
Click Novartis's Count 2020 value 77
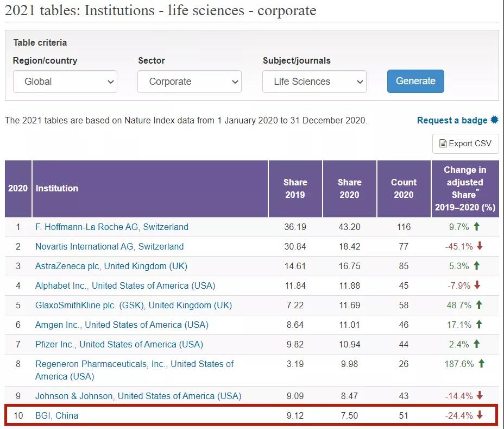(404, 247)
